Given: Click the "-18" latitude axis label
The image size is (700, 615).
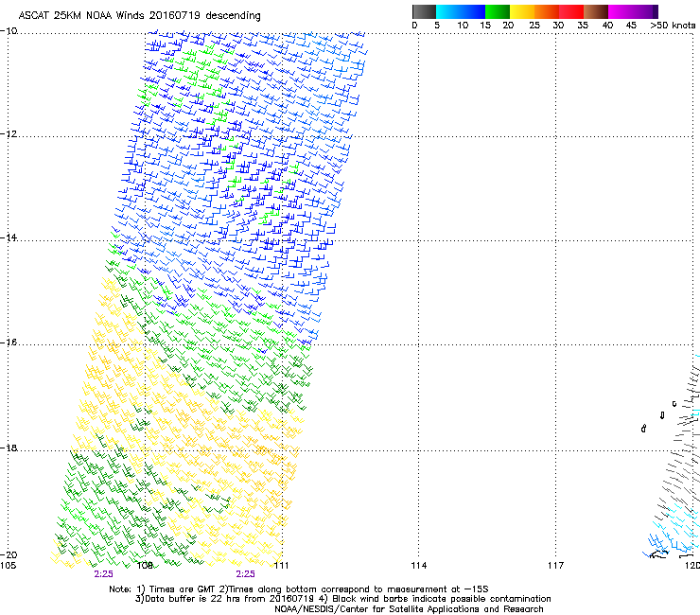Looking at the screenshot, I should pos(9,448).
